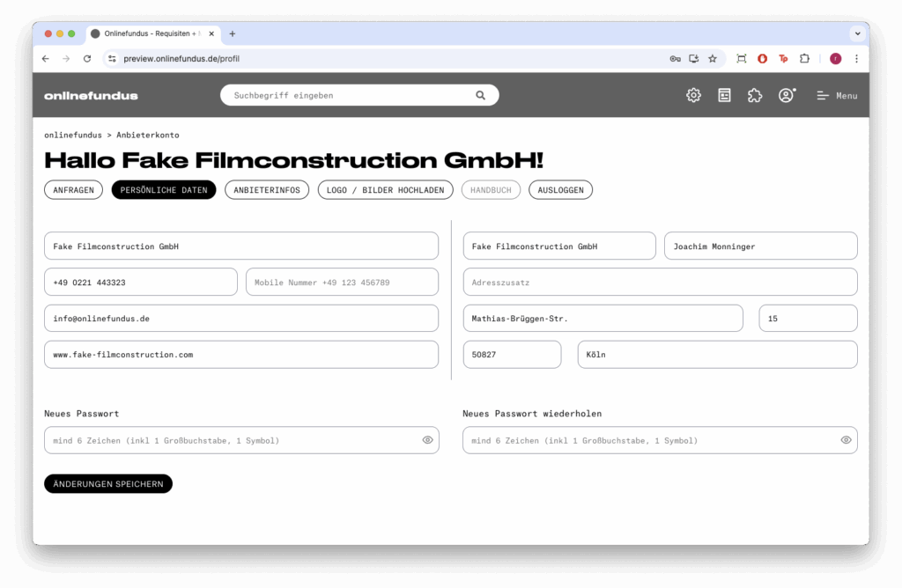Reload the page with the refresh icon
Viewport: 902px width, 588px height.
(87, 59)
